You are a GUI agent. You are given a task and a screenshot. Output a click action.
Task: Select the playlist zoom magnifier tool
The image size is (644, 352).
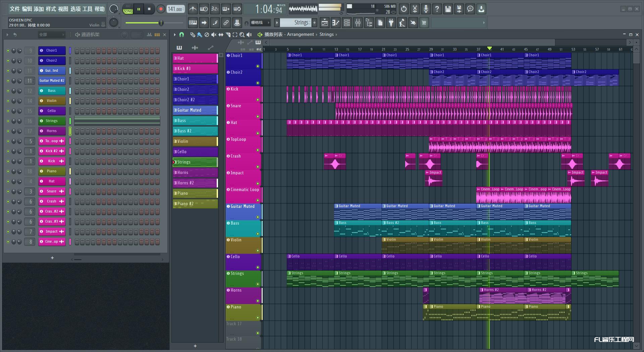[242, 35]
